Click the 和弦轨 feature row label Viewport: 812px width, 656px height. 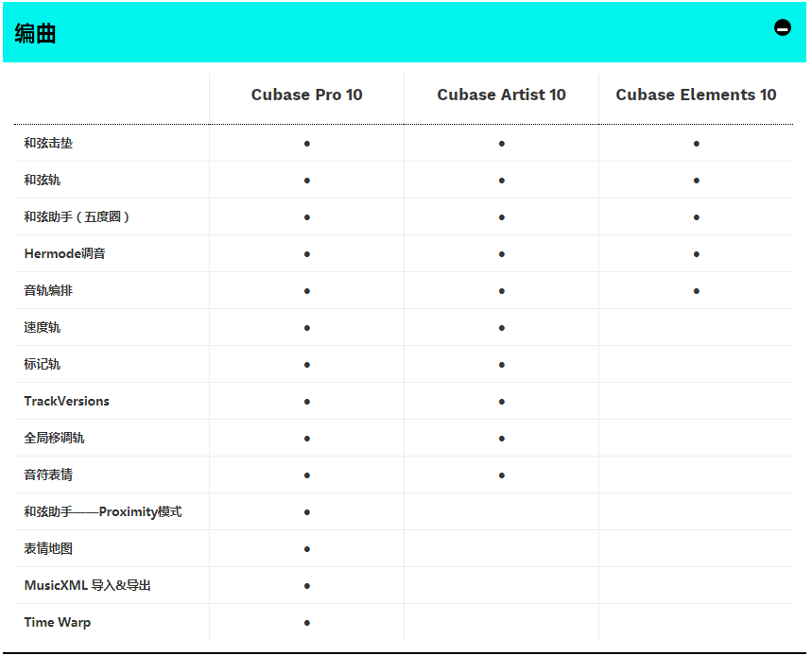42,180
